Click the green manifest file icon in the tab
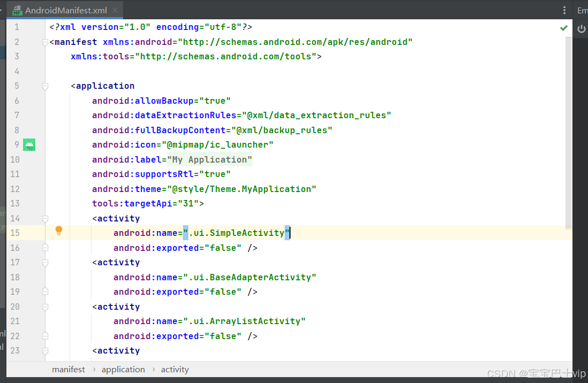Screen dimensions: 588x383 [x=18, y=10]
